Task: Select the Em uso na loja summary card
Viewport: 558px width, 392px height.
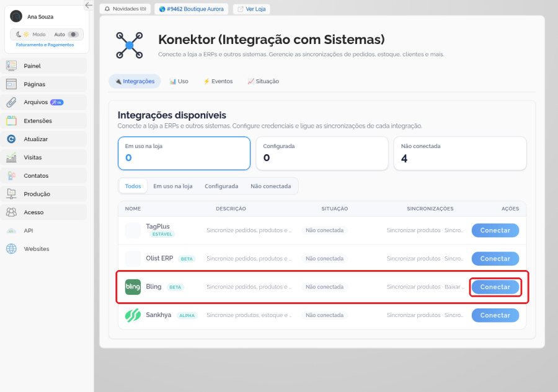Action: tap(184, 153)
